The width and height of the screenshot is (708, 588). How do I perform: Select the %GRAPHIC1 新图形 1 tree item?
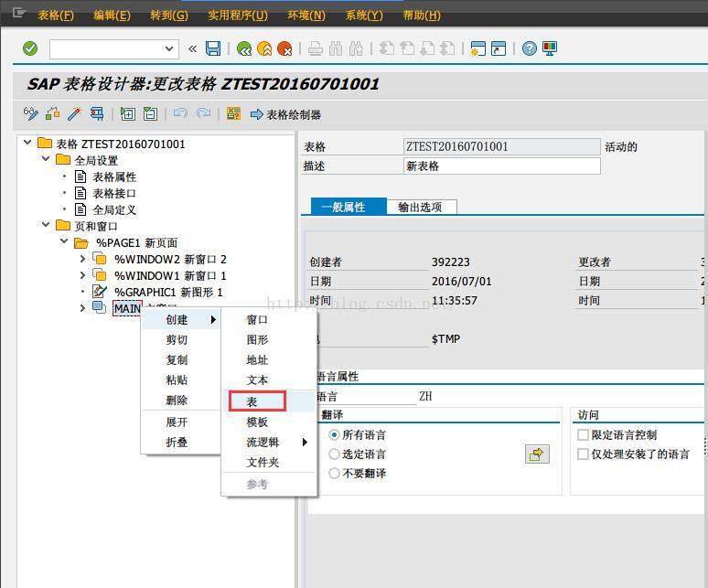coord(168,292)
